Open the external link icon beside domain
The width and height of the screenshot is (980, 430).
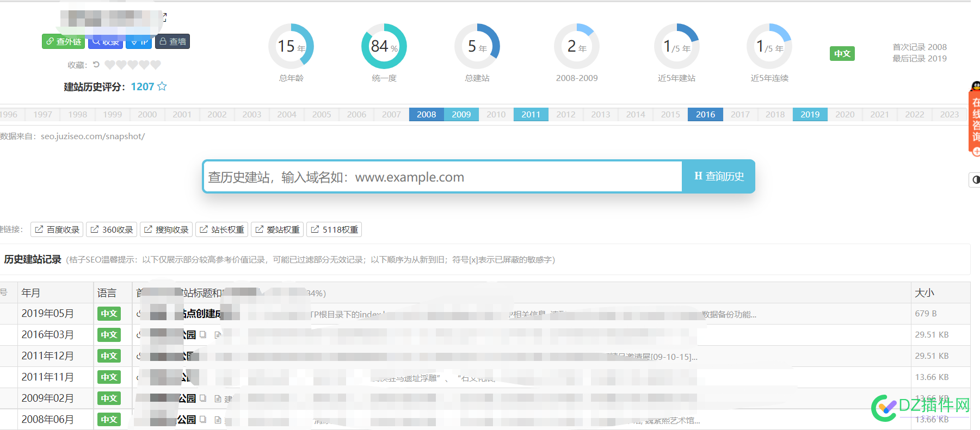pos(164,17)
